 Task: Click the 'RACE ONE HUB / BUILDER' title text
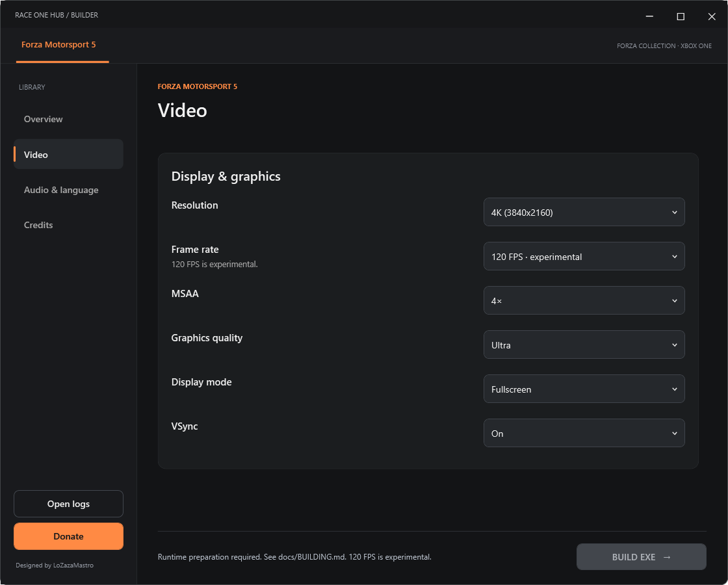[57, 16]
